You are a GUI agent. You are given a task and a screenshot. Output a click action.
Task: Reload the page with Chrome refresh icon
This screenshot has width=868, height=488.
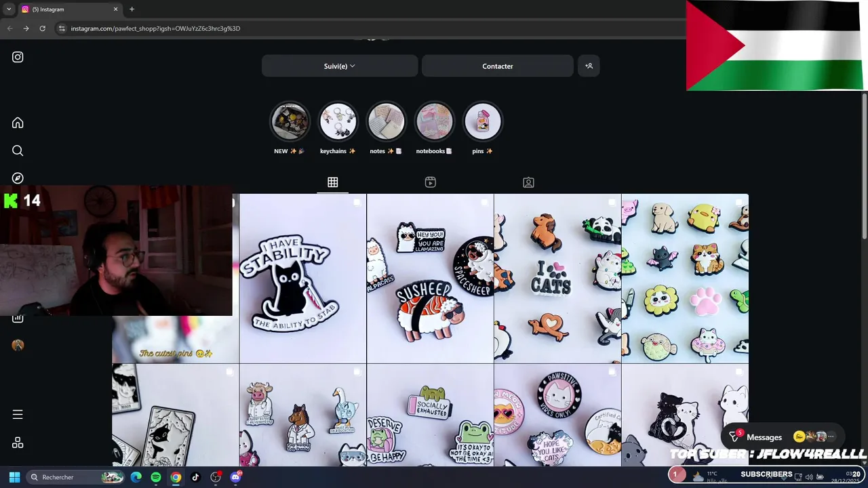(42, 28)
